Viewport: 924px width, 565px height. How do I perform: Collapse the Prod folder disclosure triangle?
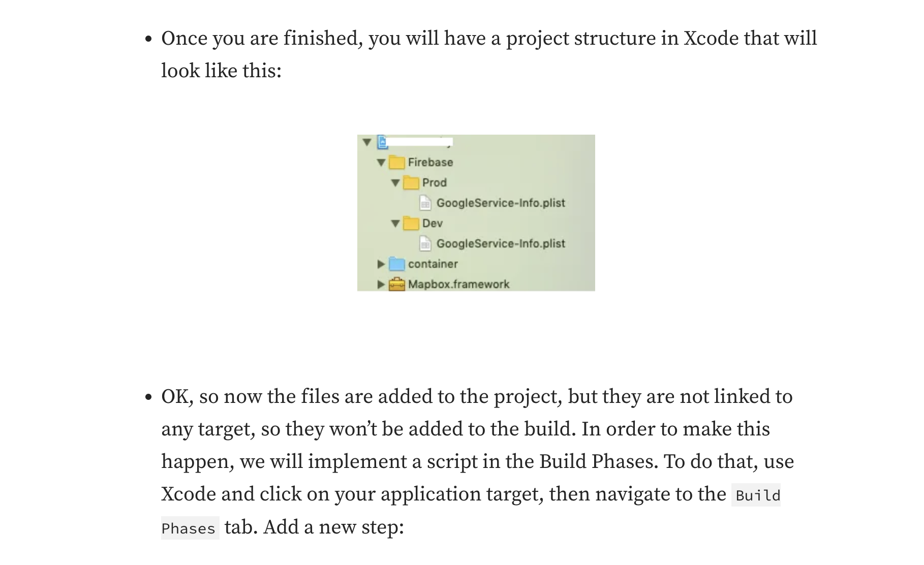click(395, 183)
